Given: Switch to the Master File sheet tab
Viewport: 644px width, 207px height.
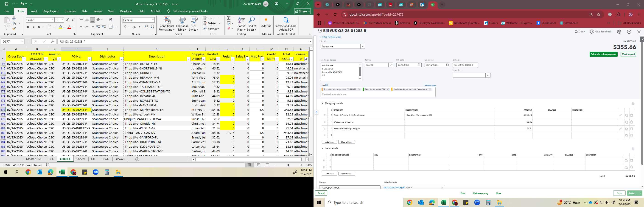Looking at the screenshot, I should tap(34, 159).
